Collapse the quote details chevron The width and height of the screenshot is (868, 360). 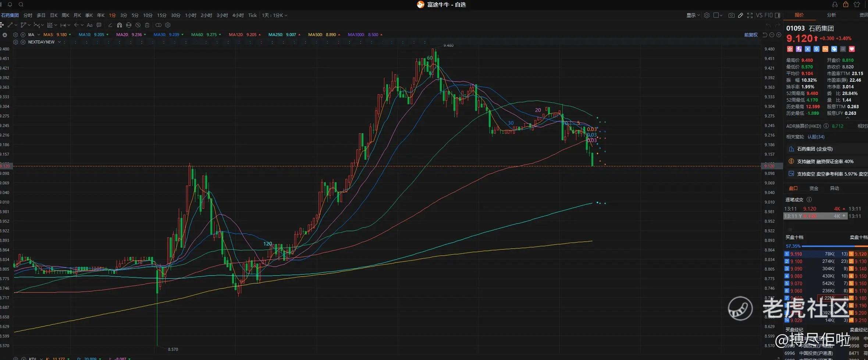click(x=848, y=118)
